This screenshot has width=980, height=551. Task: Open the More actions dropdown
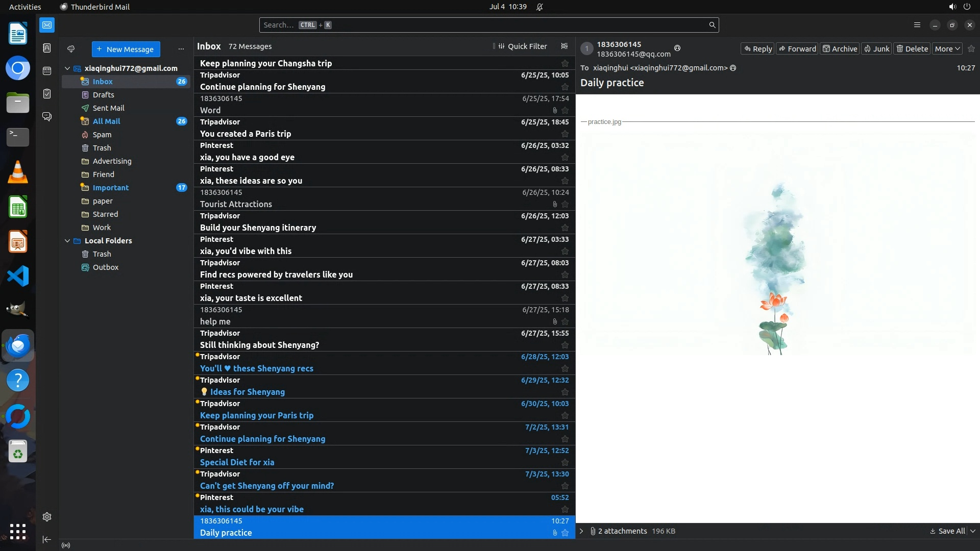click(x=947, y=49)
